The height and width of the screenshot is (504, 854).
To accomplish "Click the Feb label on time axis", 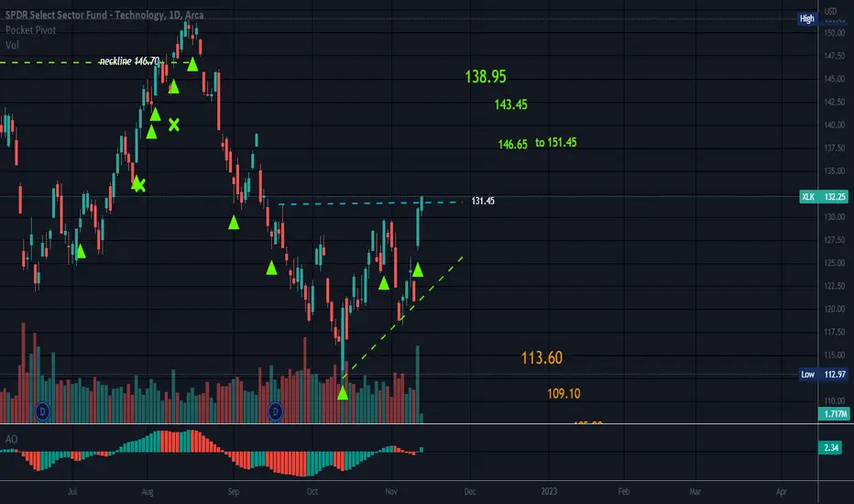I will coord(624,491).
